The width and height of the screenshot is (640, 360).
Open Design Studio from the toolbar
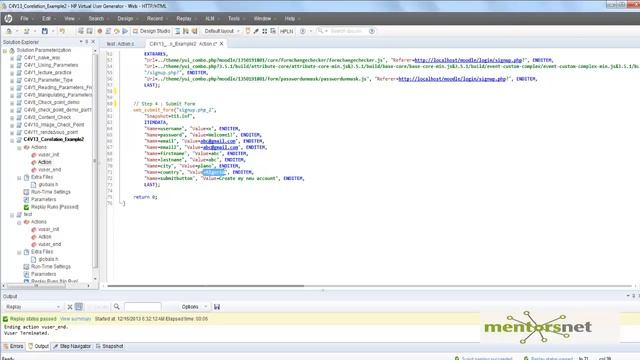151,31
